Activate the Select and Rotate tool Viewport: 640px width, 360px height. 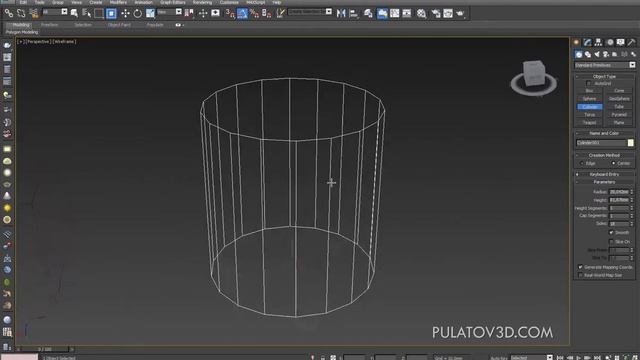click(x=138, y=13)
